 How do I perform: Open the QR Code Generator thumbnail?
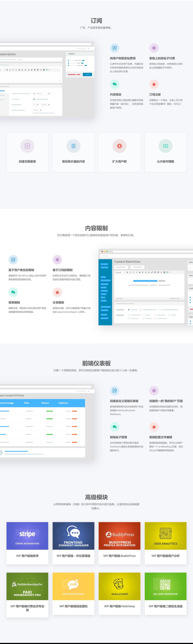point(166,586)
